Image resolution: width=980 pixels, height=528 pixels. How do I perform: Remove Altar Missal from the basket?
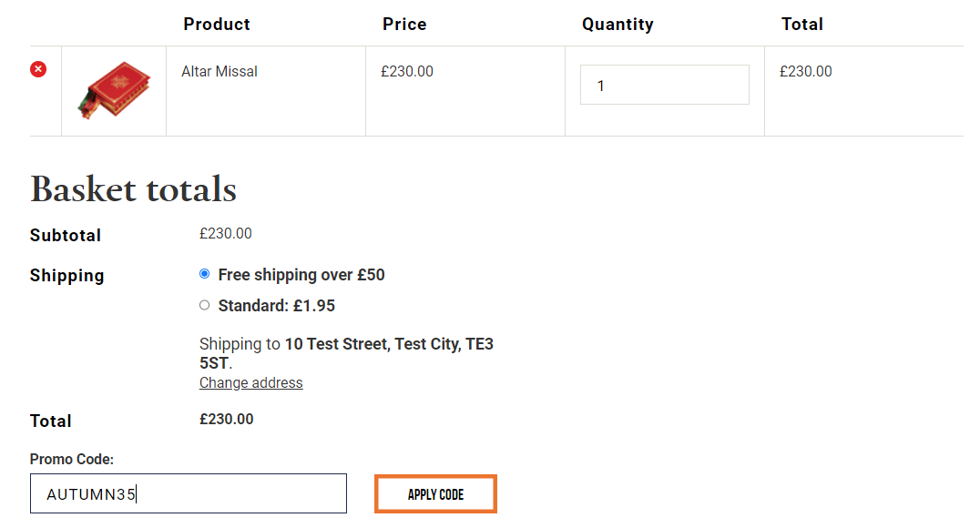coord(38,69)
